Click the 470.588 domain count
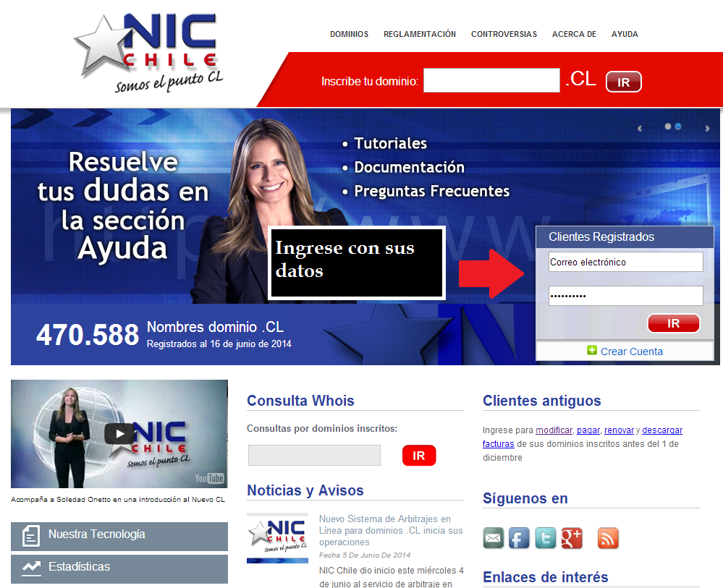This screenshot has height=588, width=723. coord(88,335)
